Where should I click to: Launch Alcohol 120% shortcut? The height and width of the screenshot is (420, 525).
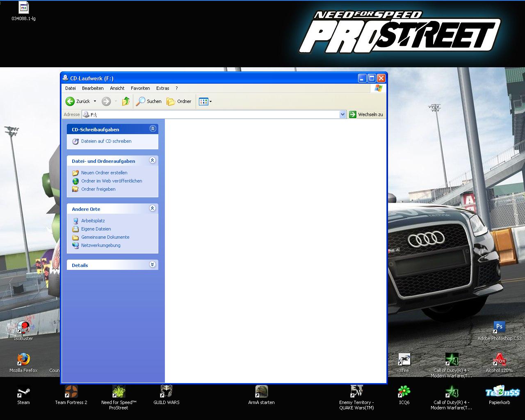click(x=499, y=363)
